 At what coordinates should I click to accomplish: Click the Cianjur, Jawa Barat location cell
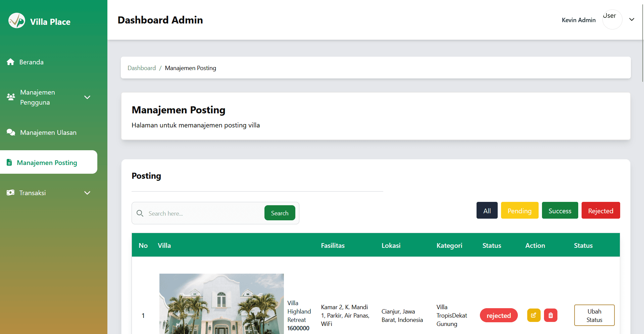[x=402, y=316]
